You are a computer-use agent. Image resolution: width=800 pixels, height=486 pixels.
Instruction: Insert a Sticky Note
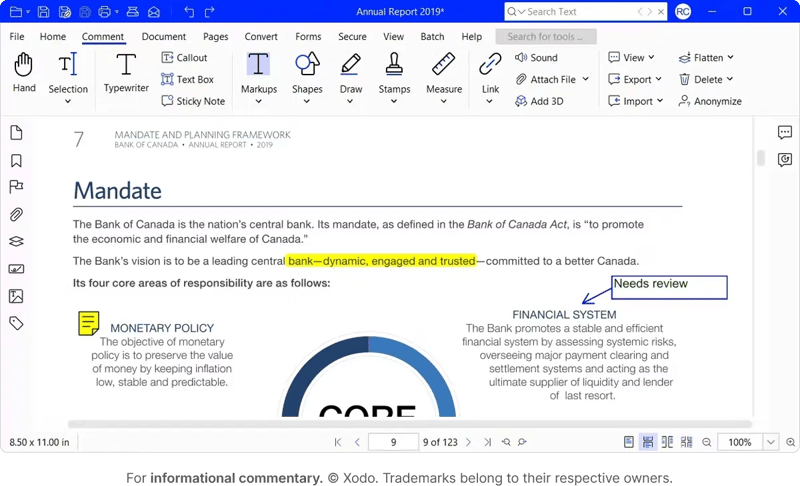(x=193, y=101)
